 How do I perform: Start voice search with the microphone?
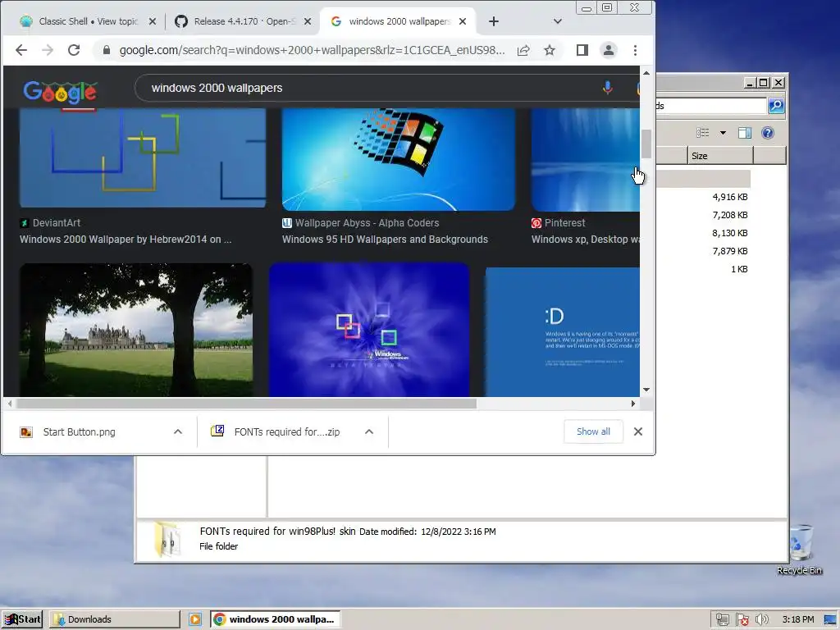tap(608, 88)
